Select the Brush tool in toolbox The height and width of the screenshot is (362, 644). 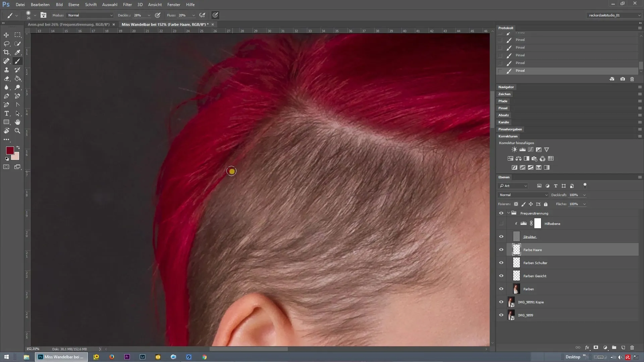(17, 61)
